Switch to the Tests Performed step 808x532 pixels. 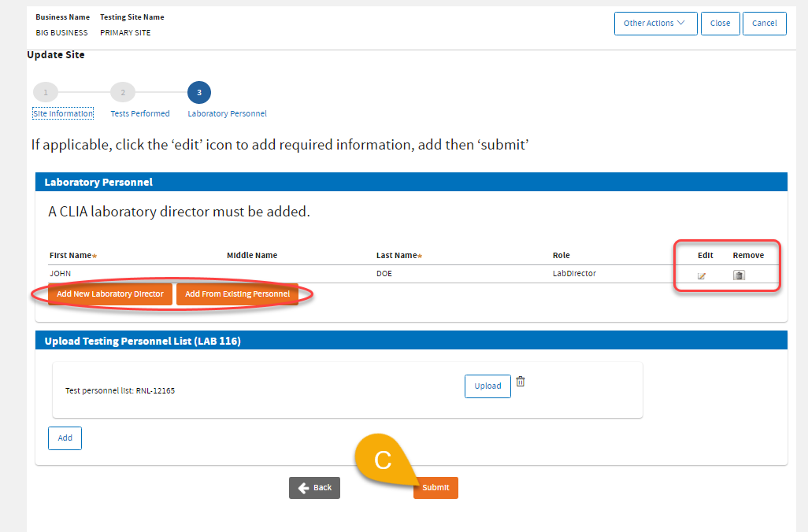tap(140, 113)
